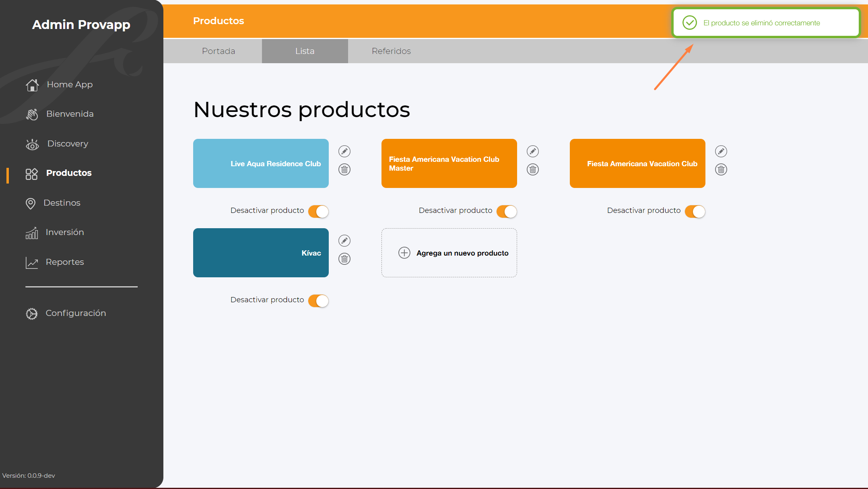Image resolution: width=868 pixels, height=489 pixels.
Task: Click the plus icon to add product
Action: 404,253
